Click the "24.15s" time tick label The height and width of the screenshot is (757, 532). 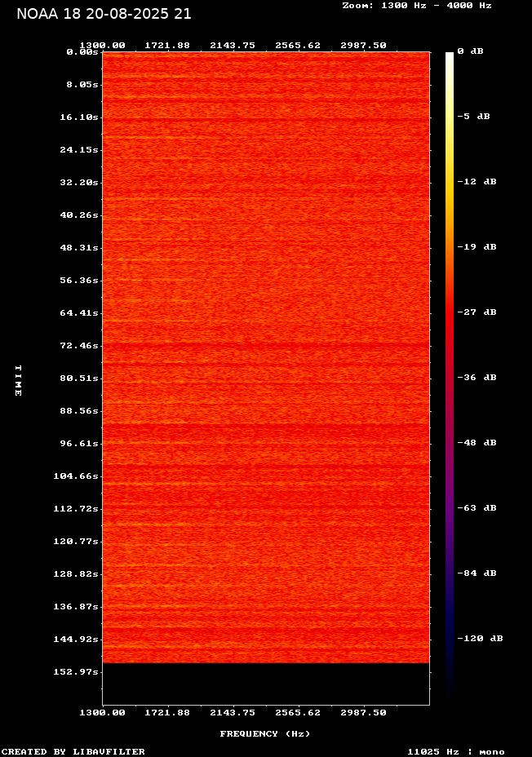[79, 149]
